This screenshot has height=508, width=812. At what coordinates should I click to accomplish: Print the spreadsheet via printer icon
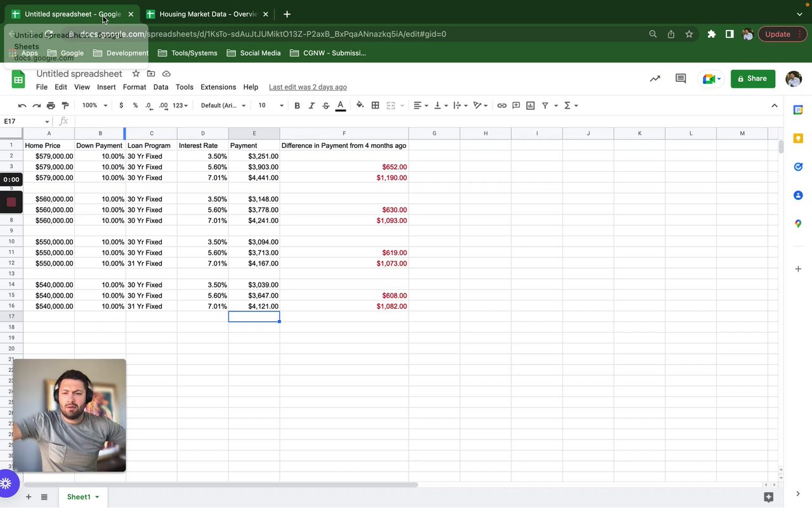click(51, 105)
